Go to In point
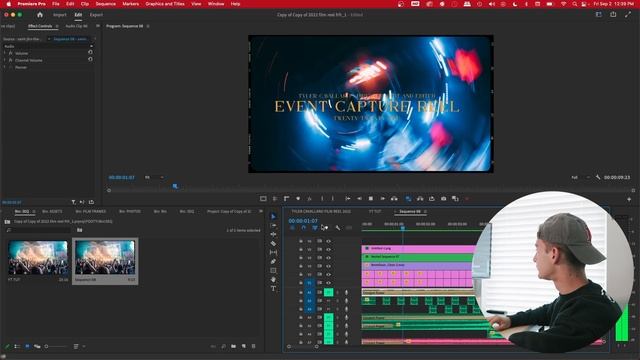 point(348,199)
